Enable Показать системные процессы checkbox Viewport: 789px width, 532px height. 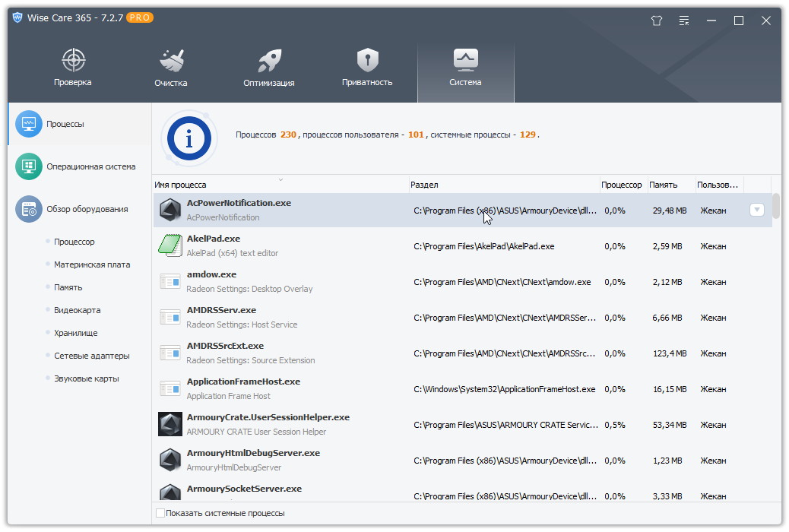coord(160,513)
